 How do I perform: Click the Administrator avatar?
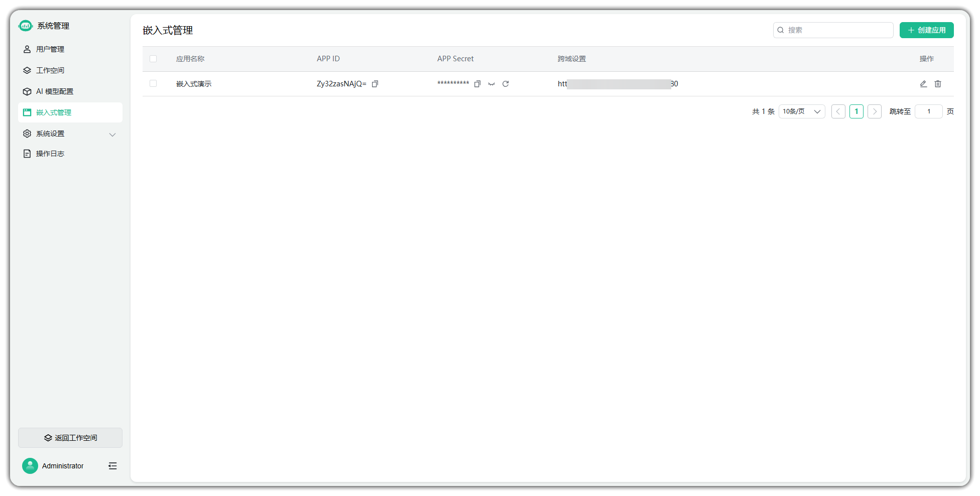30,466
